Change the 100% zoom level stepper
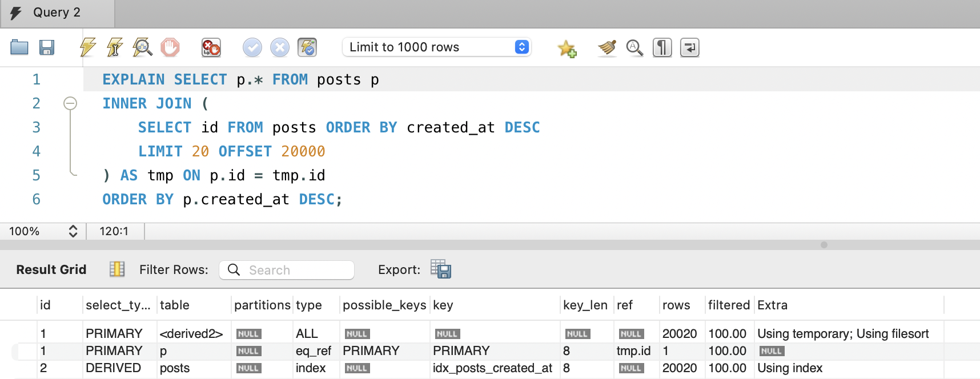Viewport: 980px width, 379px height. click(73, 231)
